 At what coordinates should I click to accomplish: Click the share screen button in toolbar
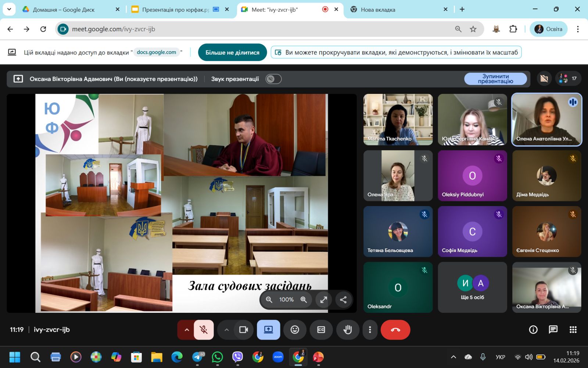(x=268, y=330)
